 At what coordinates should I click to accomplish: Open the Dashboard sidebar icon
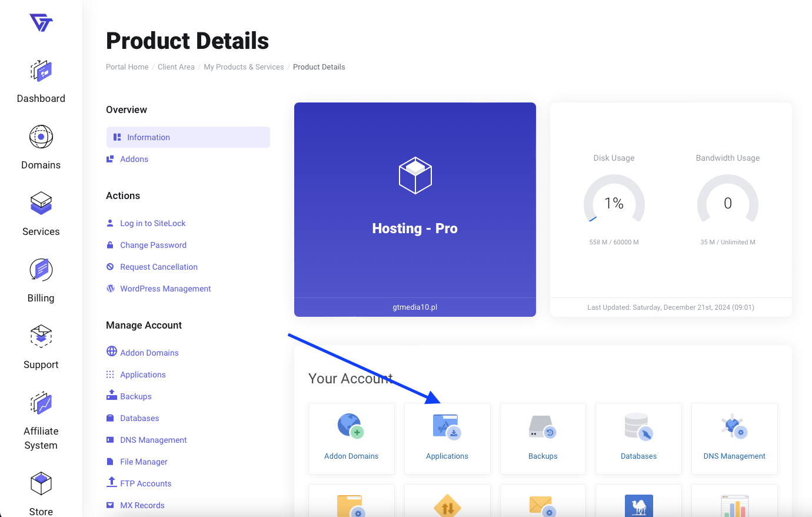point(41,71)
